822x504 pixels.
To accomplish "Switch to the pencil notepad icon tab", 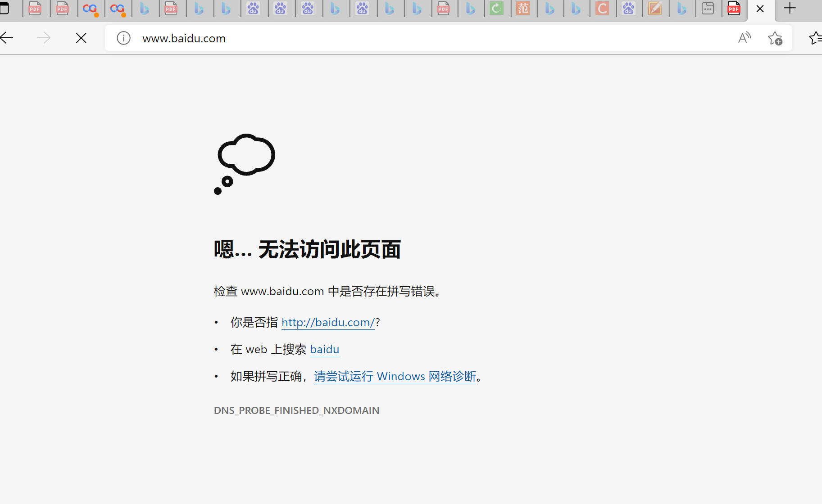I will click(x=655, y=8).
